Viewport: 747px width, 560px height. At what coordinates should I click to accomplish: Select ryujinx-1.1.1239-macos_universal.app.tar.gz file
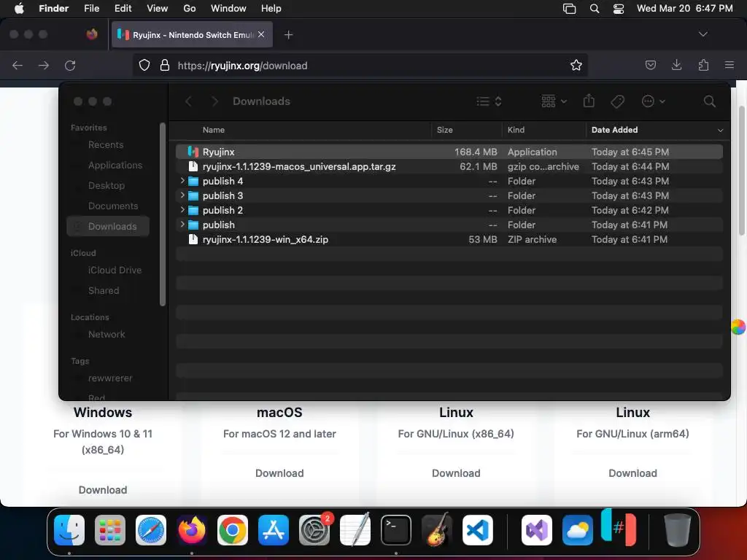[x=449, y=167]
